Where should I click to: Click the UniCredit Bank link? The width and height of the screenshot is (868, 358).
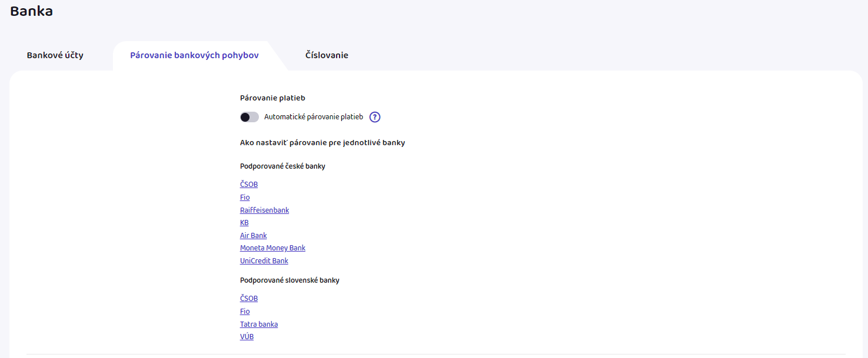point(264,261)
